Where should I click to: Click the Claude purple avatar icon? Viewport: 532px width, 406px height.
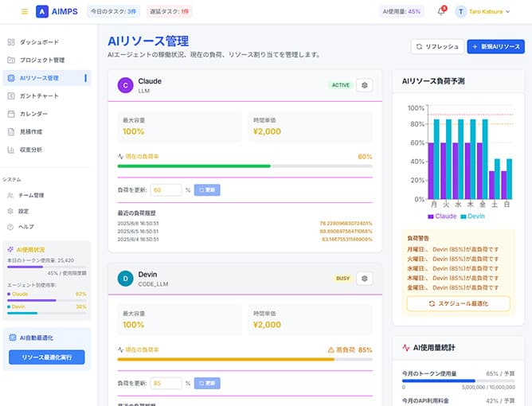[x=125, y=85]
